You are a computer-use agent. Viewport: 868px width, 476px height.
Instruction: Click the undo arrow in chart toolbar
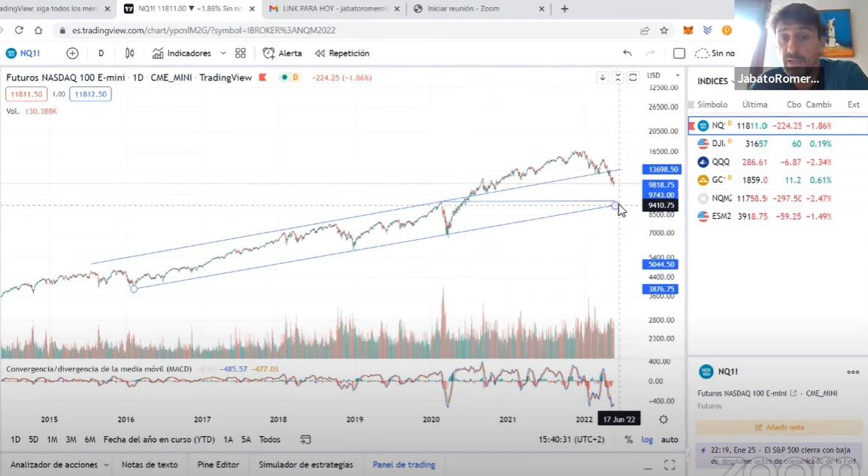627,53
